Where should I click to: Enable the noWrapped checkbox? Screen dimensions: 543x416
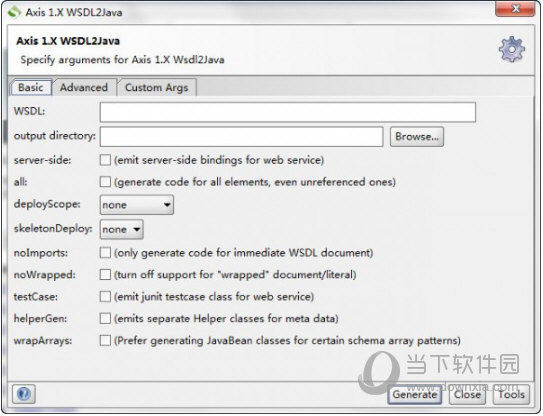105,274
